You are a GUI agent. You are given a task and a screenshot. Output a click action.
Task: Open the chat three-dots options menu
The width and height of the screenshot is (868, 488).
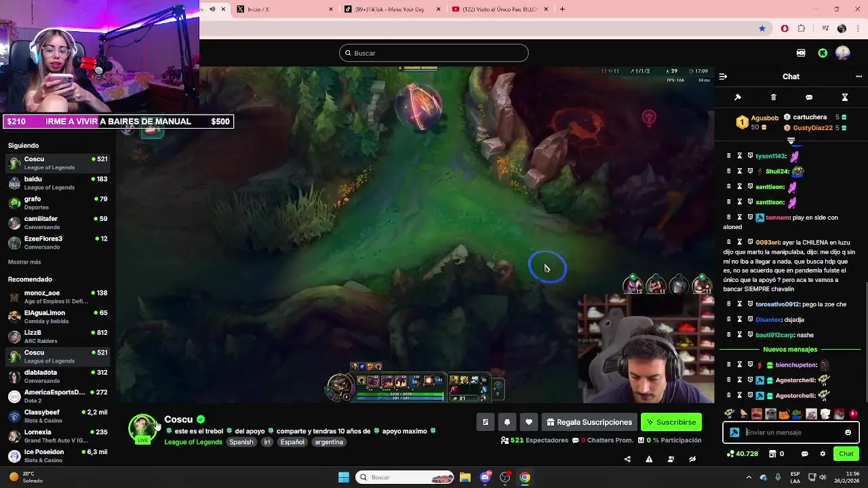[859, 77]
